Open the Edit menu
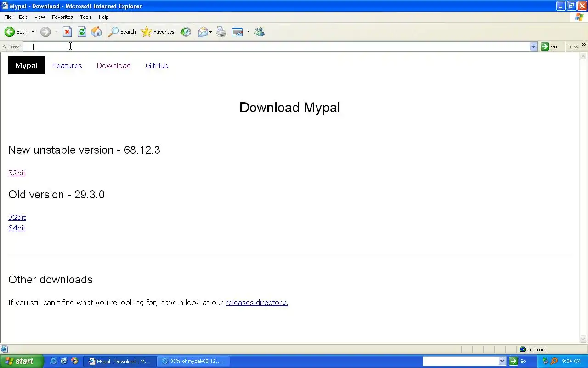 (23, 17)
